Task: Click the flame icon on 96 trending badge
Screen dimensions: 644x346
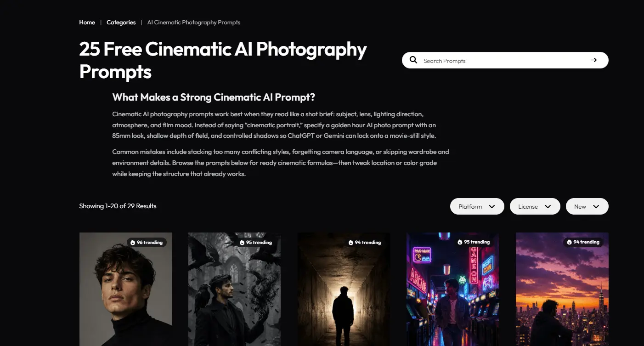Action: pyautogui.click(x=133, y=243)
